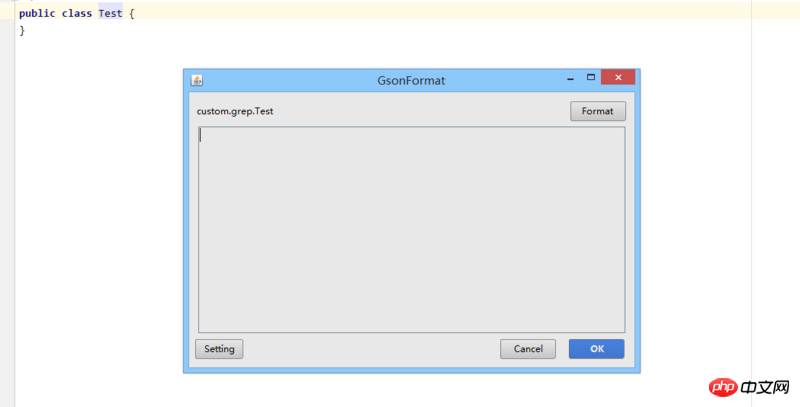The width and height of the screenshot is (800, 407).
Task: Confirm with the OK button
Action: (x=597, y=349)
